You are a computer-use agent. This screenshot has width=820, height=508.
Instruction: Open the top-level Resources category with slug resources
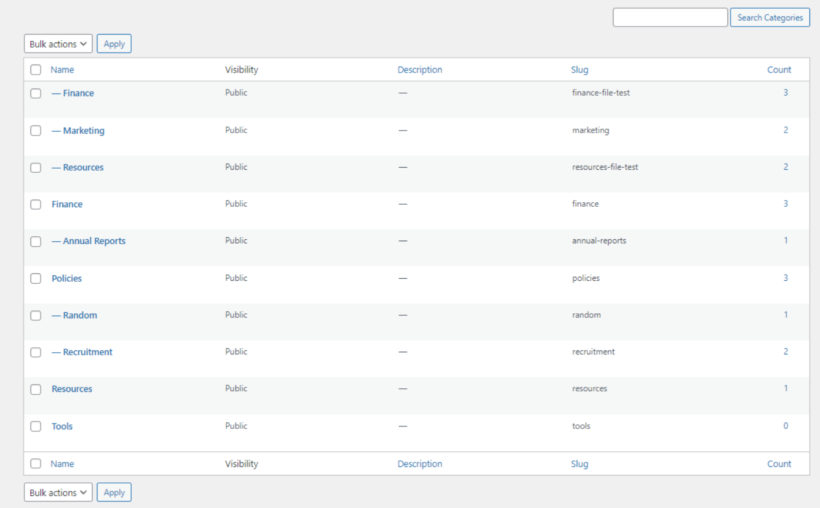point(72,389)
